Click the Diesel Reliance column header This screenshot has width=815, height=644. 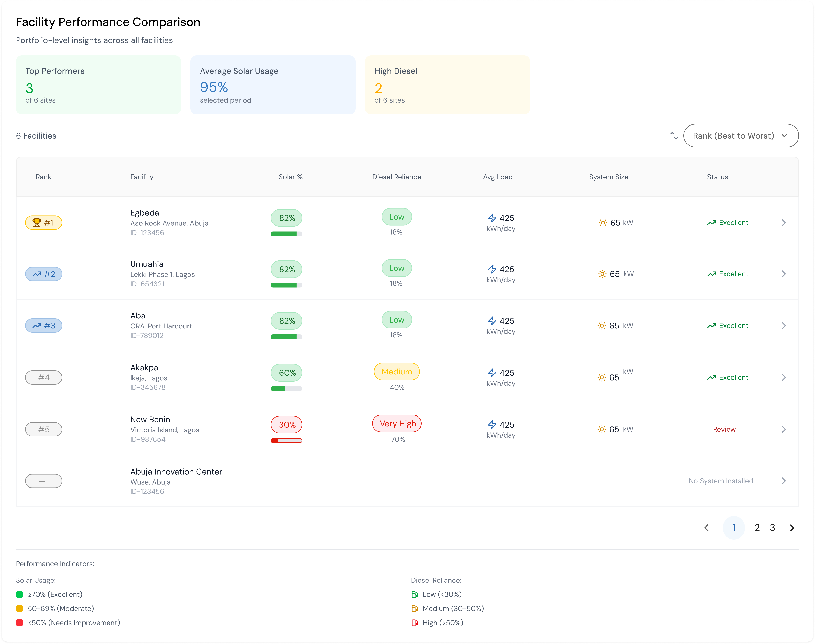tap(396, 177)
